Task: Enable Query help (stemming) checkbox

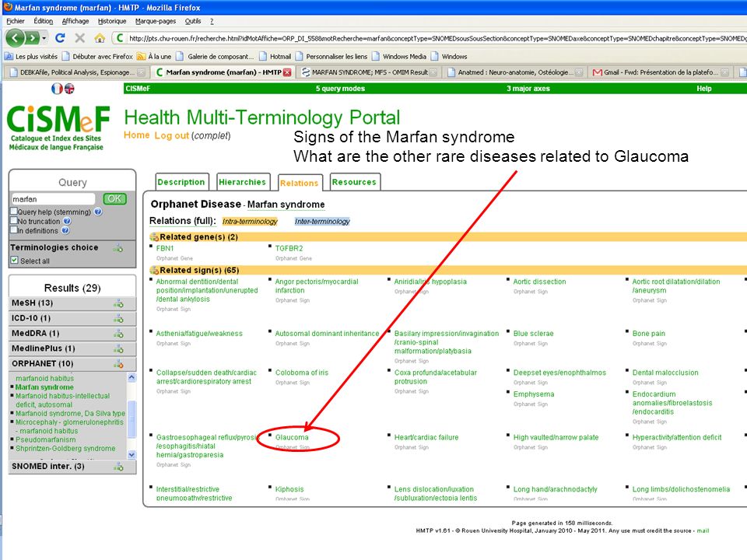Action: click(14, 211)
